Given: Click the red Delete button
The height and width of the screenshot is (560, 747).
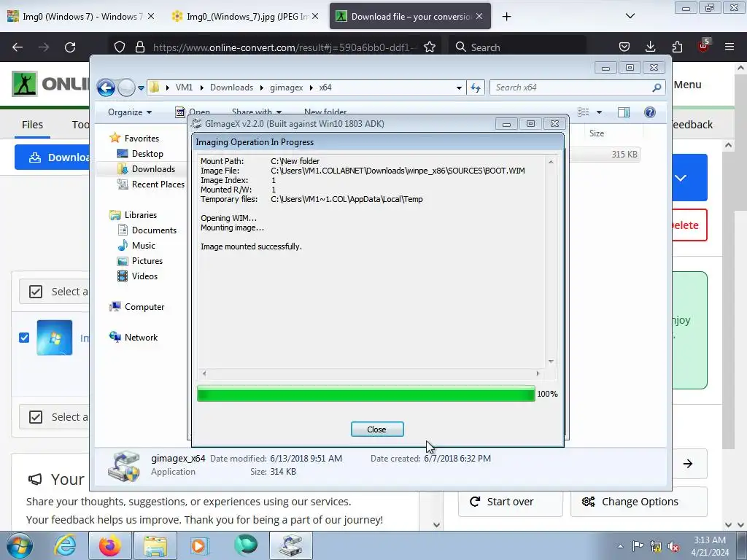Looking at the screenshot, I should coord(689,225).
